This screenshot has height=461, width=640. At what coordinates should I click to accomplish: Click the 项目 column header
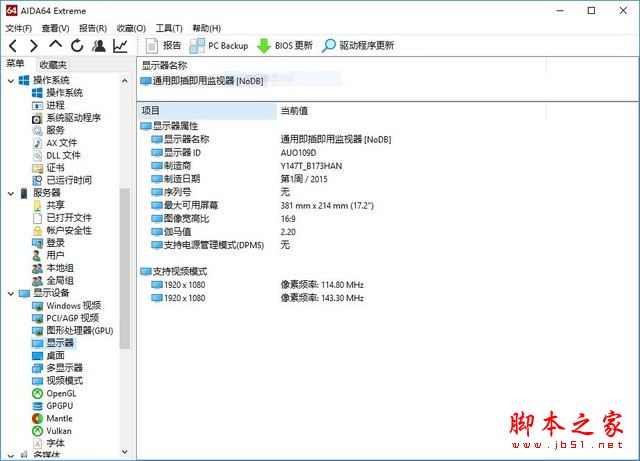[207, 111]
